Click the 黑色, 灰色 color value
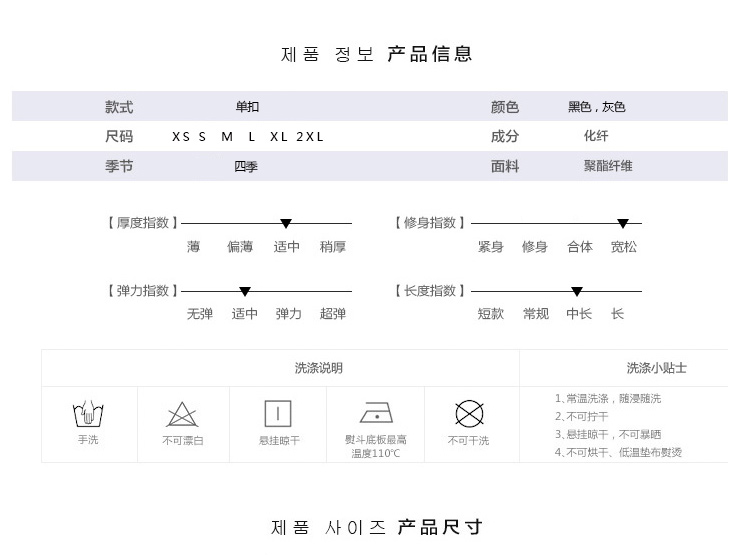The height and width of the screenshot is (555, 750). [597, 107]
